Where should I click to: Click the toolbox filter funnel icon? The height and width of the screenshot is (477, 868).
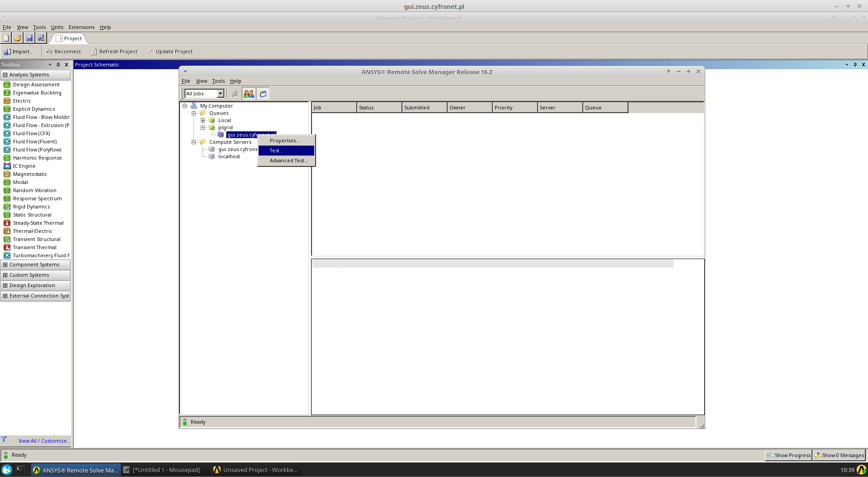[4, 439]
